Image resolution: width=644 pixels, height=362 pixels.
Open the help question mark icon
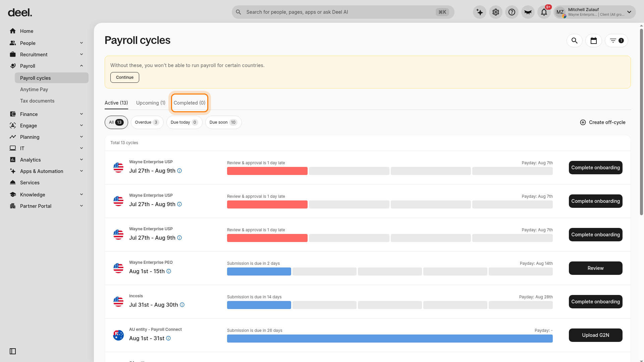click(512, 12)
